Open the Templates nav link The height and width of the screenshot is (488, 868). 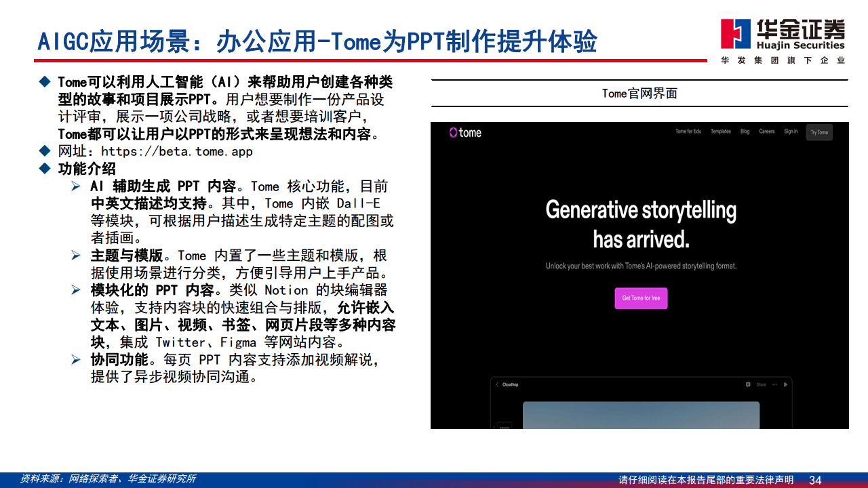pos(721,131)
